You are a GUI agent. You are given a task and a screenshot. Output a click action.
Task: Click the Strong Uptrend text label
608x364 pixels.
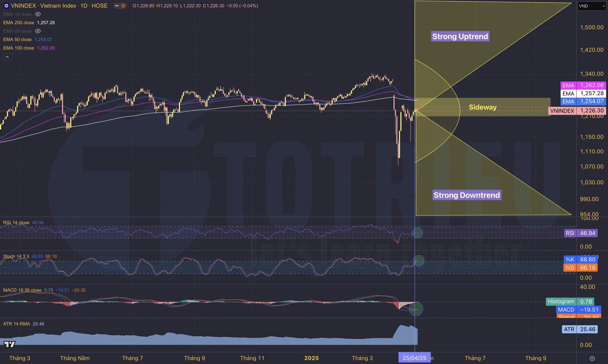(460, 36)
